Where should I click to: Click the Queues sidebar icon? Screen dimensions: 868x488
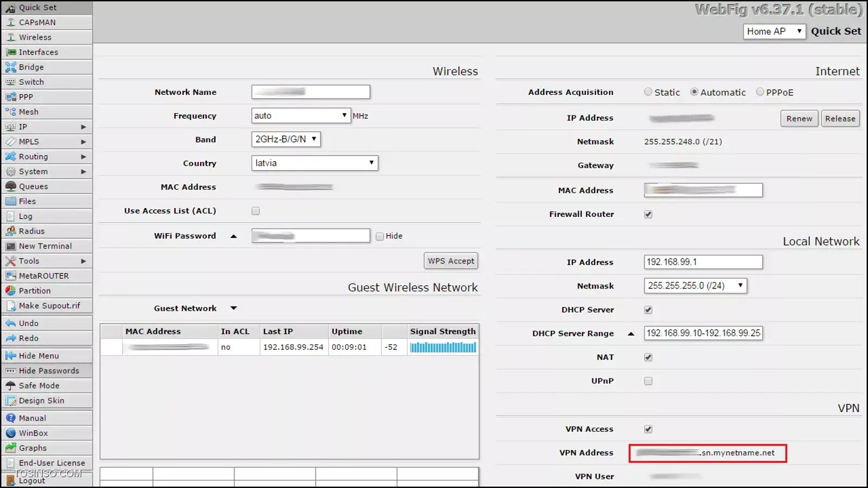coord(10,187)
